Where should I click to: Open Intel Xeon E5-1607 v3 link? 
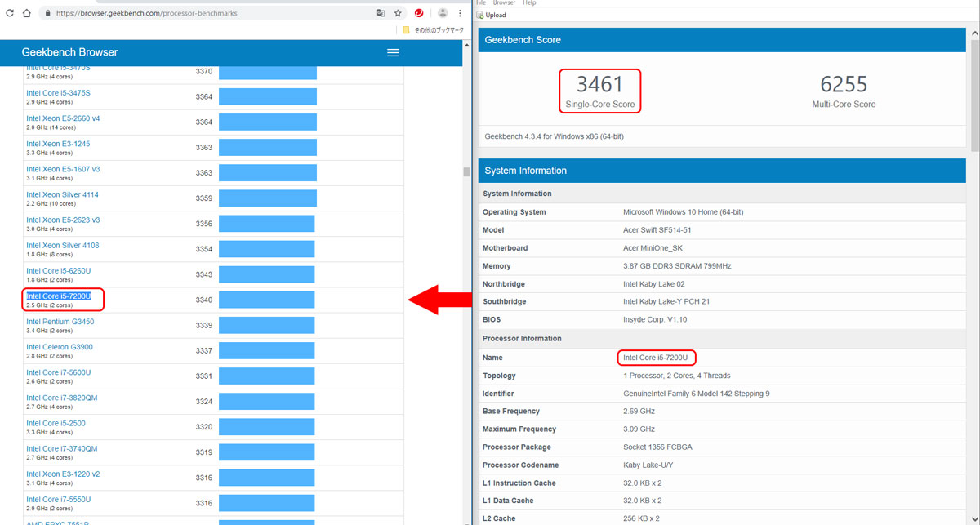(63, 169)
